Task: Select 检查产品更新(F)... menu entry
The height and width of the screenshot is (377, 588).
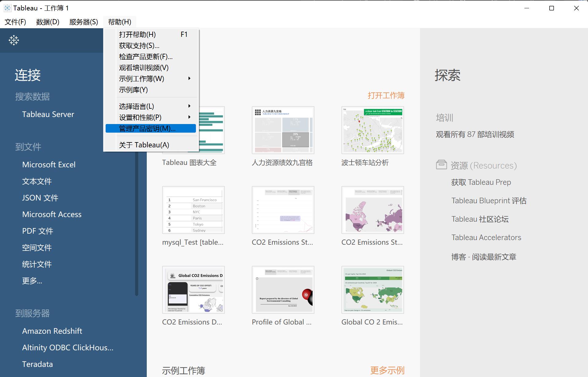Action: 151,56
